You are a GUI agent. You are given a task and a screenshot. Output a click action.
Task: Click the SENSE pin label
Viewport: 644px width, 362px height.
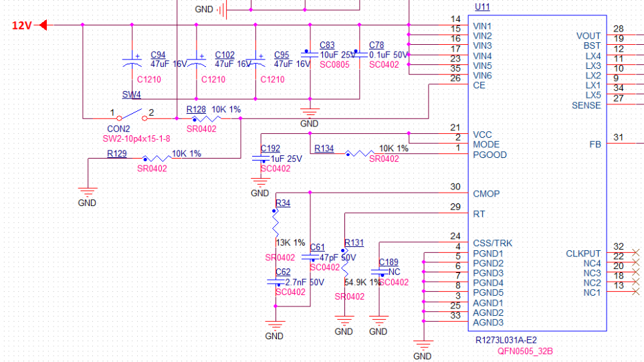(x=586, y=106)
